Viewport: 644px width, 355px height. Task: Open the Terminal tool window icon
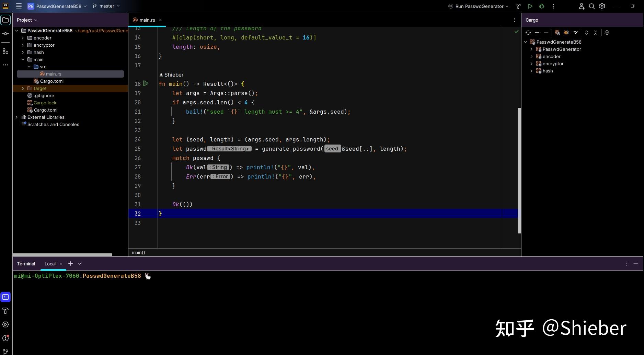point(5,297)
